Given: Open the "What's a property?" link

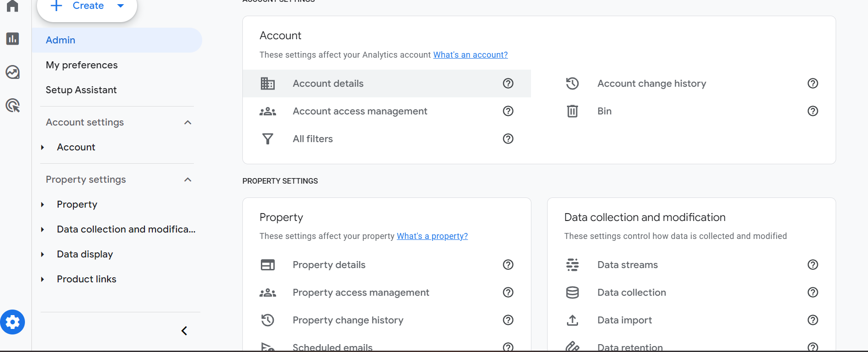Looking at the screenshot, I should click(432, 236).
